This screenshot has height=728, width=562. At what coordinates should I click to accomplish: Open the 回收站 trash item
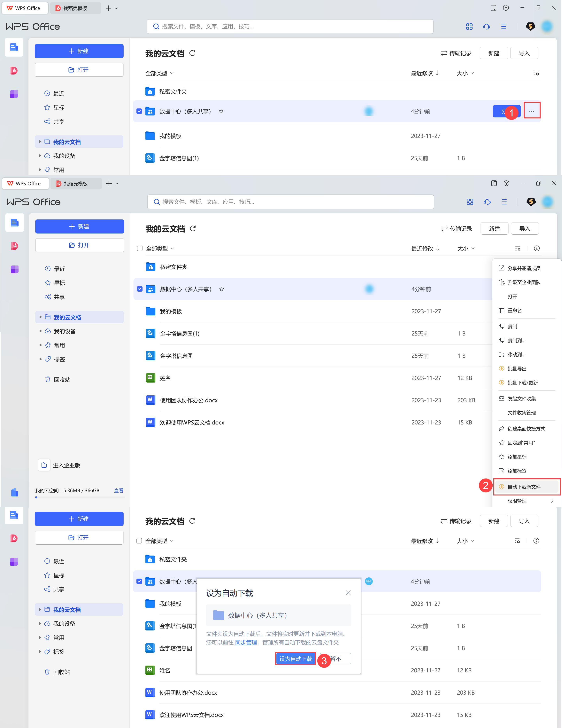click(x=62, y=379)
